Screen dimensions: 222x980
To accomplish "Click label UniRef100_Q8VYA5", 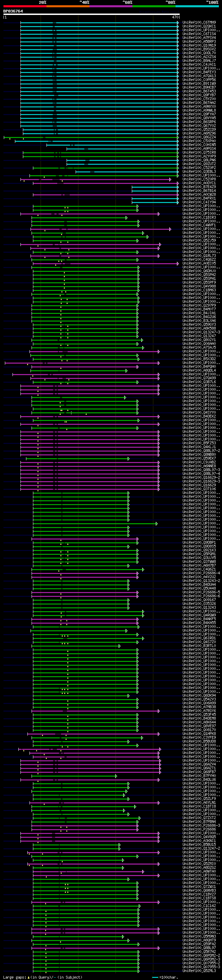I will pos(199,118).
